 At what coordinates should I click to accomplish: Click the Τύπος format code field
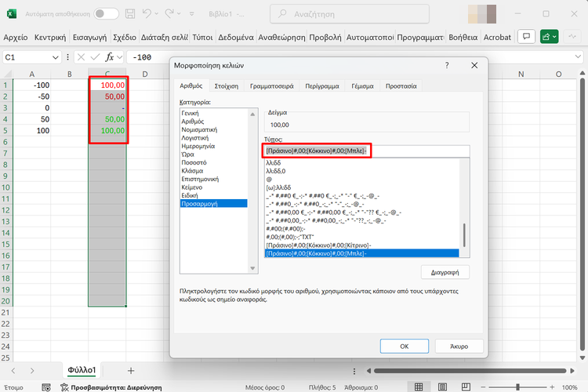(367, 151)
